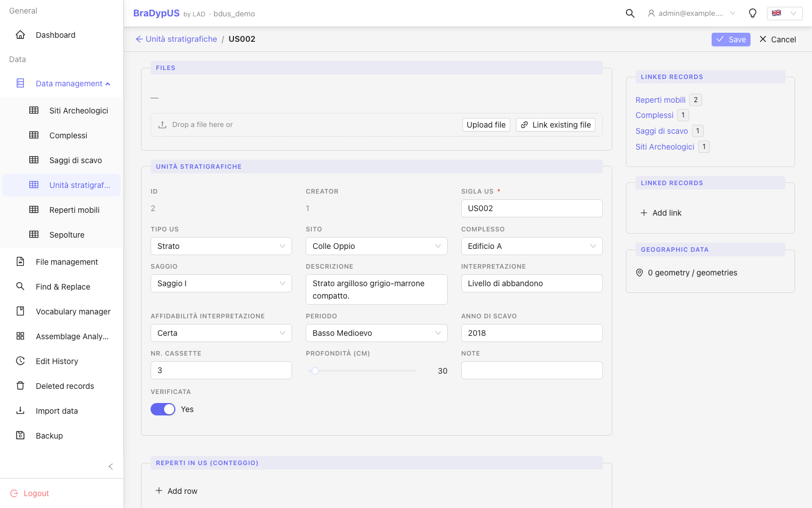Click the Edit History clock icon
Image resolution: width=812 pixels, height=508 pixels.
[20, 361]
